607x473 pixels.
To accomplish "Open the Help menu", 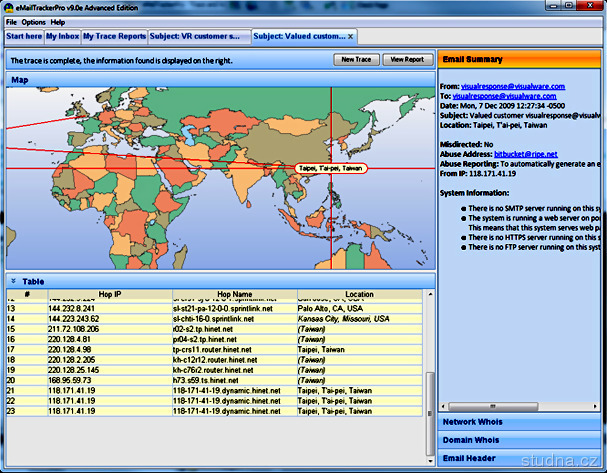I will [58, 21].
